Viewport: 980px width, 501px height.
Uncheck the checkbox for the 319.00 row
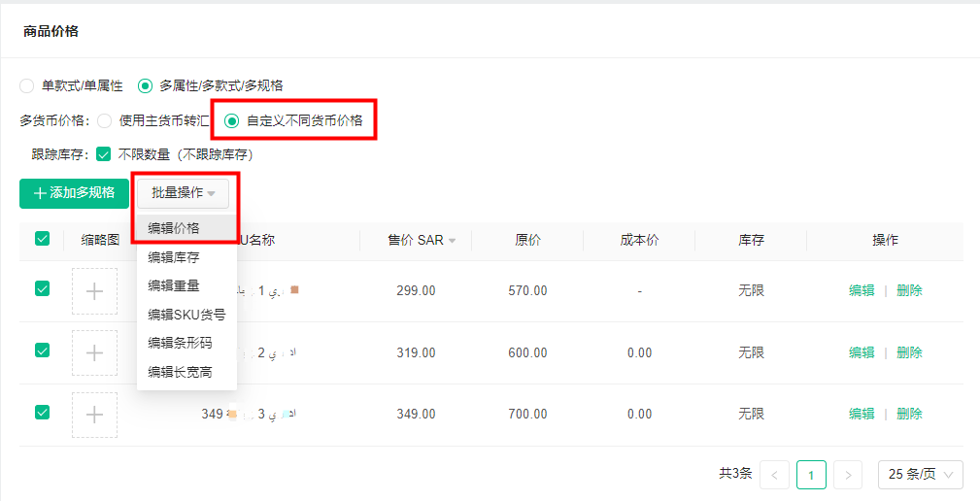click(x=42, y=351)
